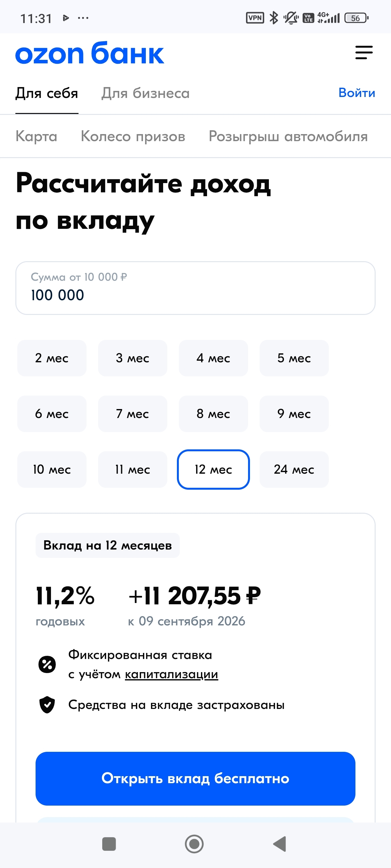The height and width of the screenshot is (868, 391).
Task: Open the Колесо призов tab
Action: 133,136
